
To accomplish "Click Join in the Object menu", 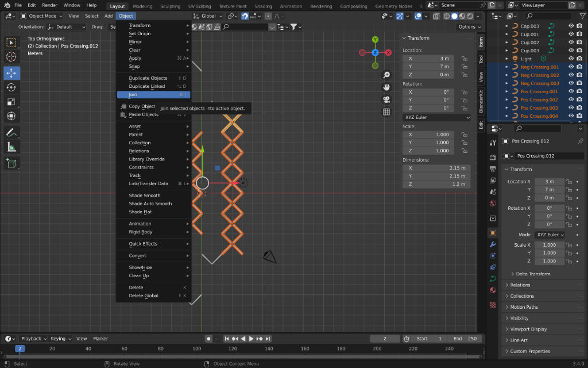I will click(133, 94).
